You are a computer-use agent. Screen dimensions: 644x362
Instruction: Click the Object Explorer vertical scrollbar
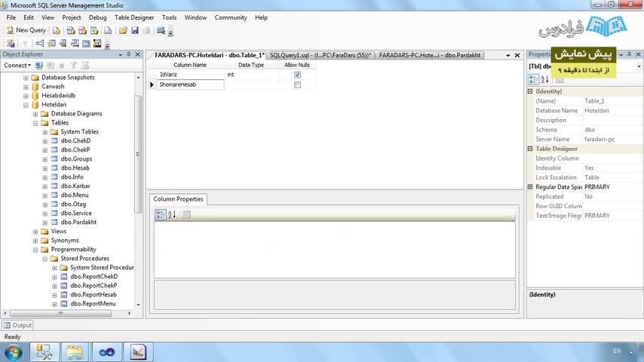tap(138, 154)
